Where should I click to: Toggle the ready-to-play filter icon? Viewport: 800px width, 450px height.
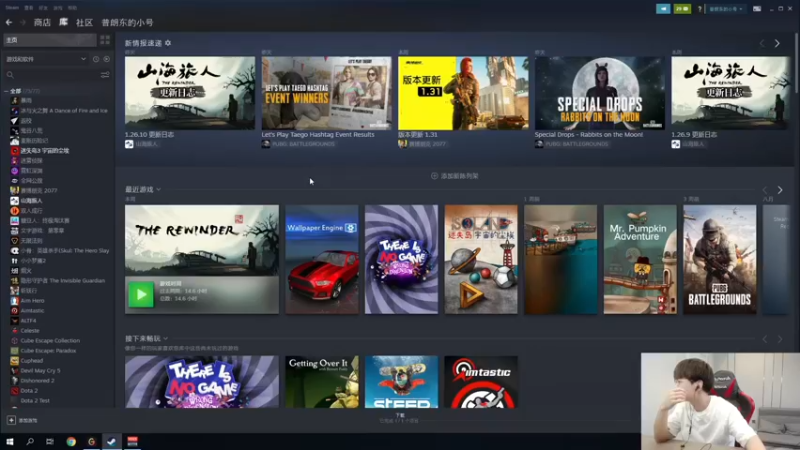pyautogui.click(x=107, y=59)
